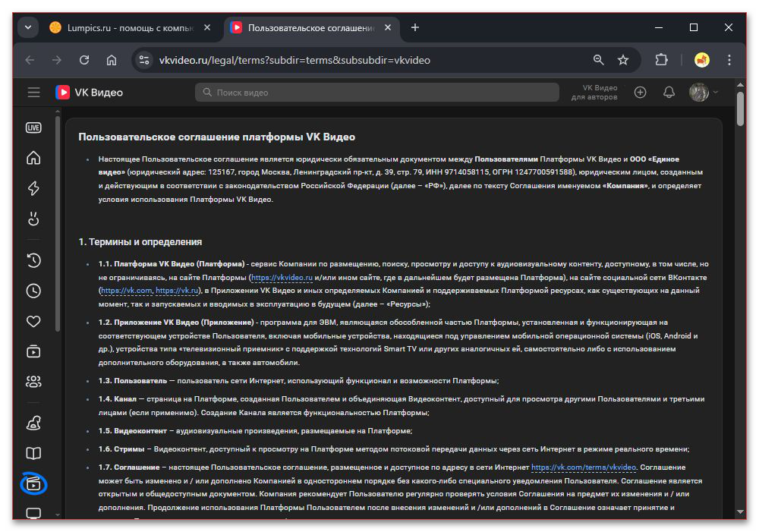The height and width of the screenshot is (532, 759).
Task: Click the term 1.7. Соглашение
Action: [129, 467]
